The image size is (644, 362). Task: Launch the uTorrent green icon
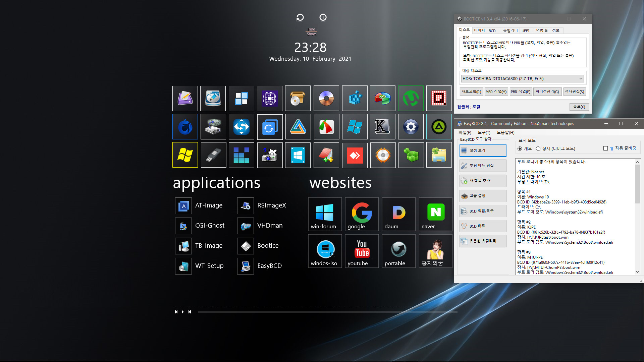[411, 99]
